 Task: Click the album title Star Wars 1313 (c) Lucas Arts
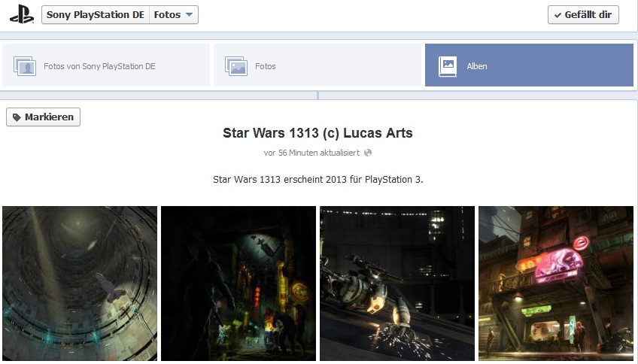pyautogui.click(x=317, y=133)
